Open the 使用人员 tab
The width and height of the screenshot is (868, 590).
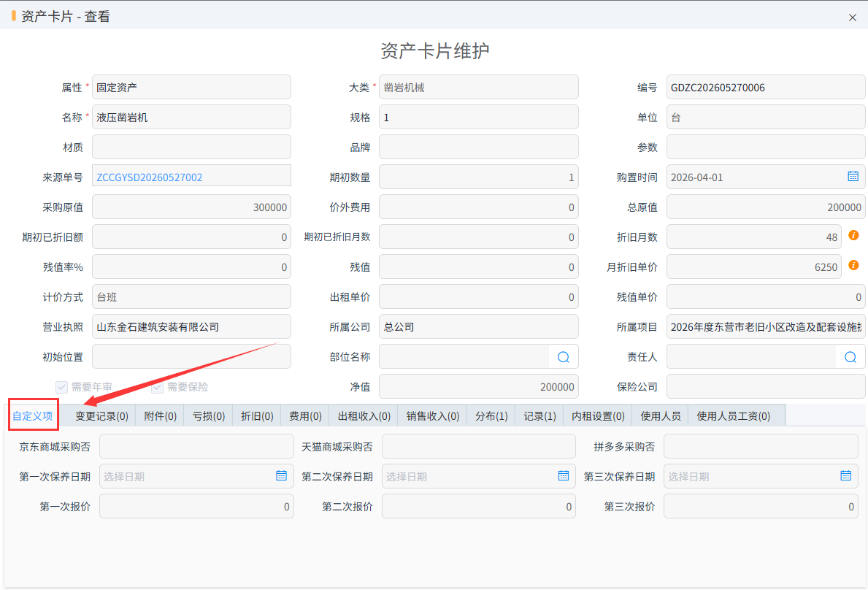pos(661,415)
